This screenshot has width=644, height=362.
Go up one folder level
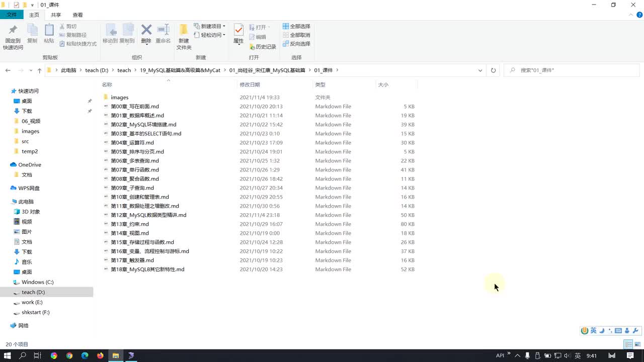tap(40, 70)
